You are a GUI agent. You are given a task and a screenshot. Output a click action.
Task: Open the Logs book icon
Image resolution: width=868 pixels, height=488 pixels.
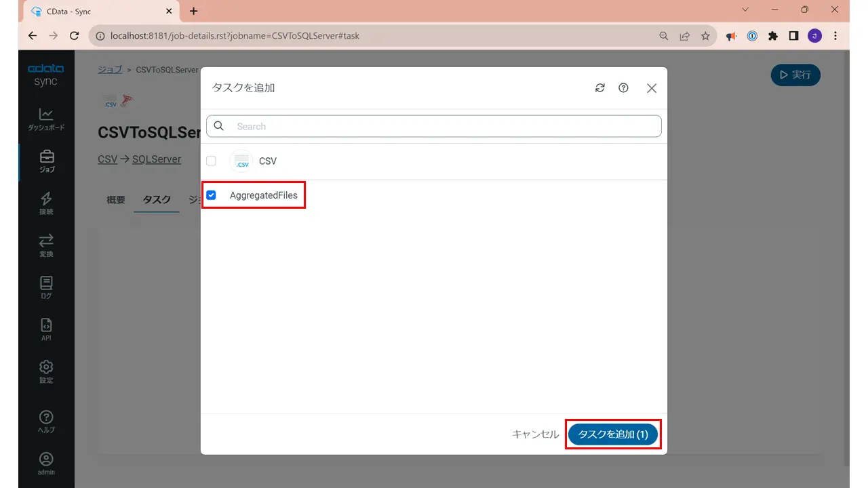(x=46, y=283)
